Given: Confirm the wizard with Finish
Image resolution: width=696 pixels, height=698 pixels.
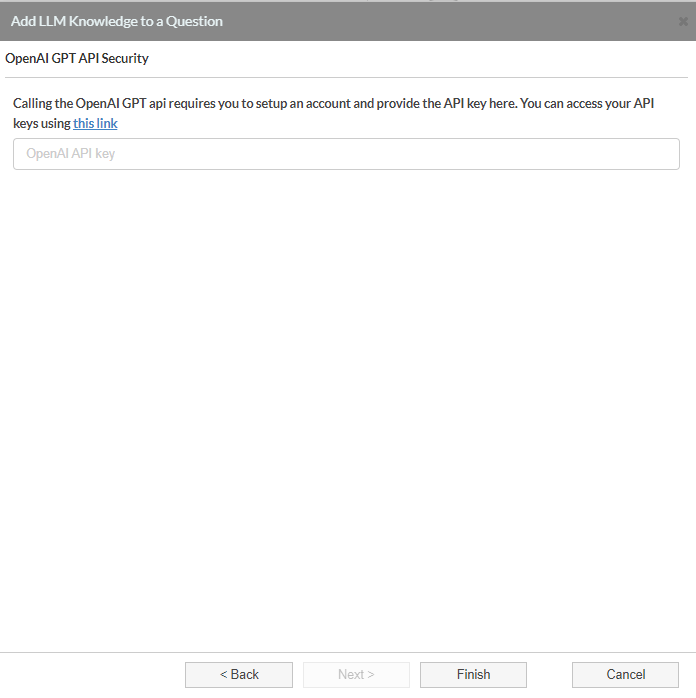Looking at the screenshot, I should (473, 674).
